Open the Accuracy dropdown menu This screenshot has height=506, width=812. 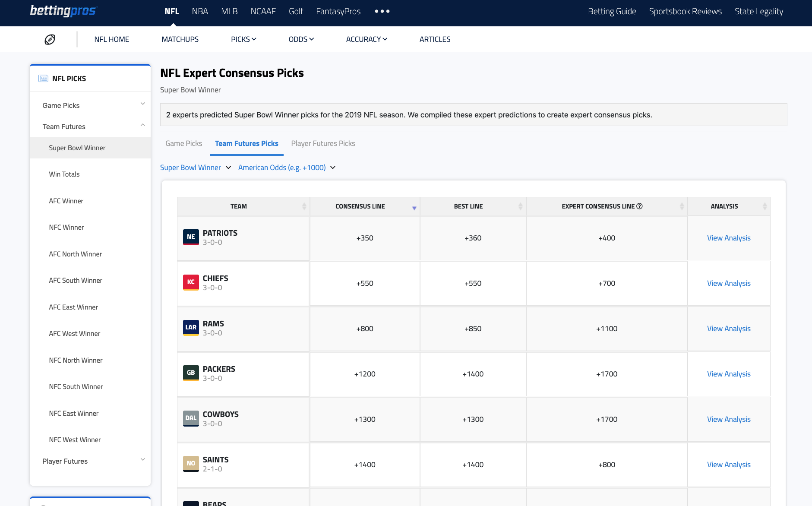pyautogui.click(x=367, y=39)
